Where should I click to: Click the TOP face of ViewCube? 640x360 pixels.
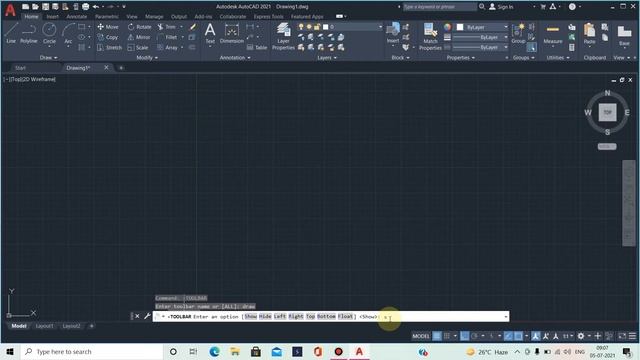pos(607,112)
